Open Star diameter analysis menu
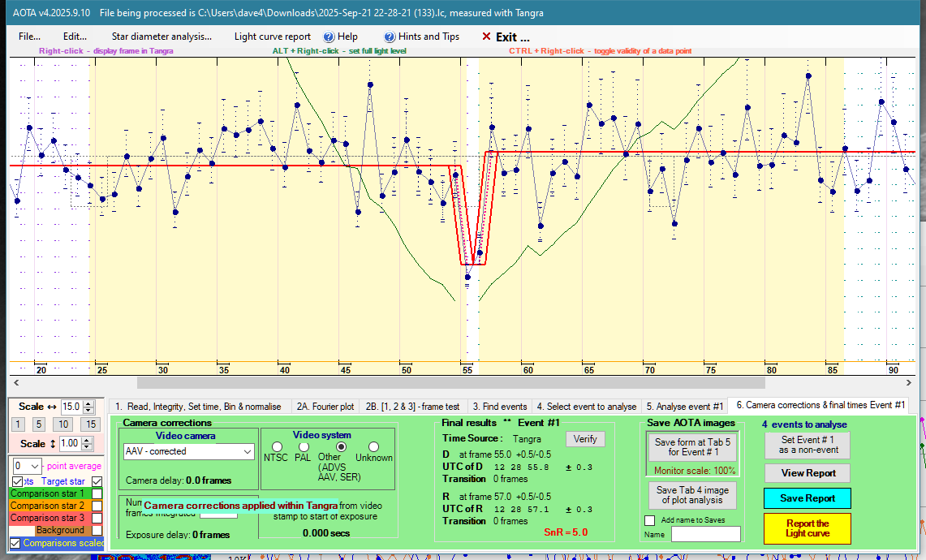Screen dimensions: 926x560 pos(162,37)
